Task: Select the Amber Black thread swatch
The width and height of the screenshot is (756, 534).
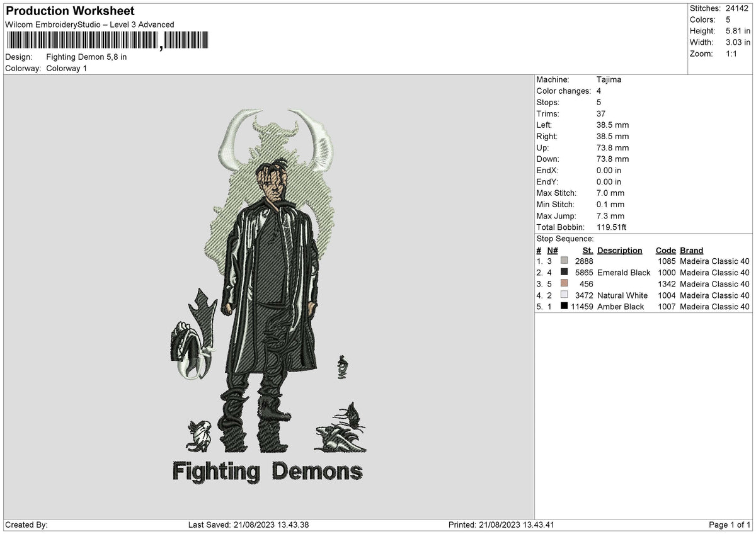Action: pos(564,307)
